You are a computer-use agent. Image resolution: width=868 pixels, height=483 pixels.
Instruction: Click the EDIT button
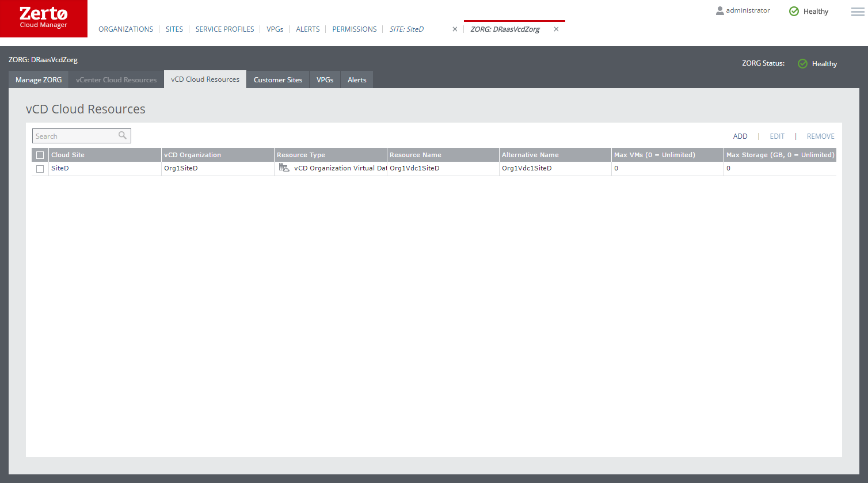coord(777,136)
